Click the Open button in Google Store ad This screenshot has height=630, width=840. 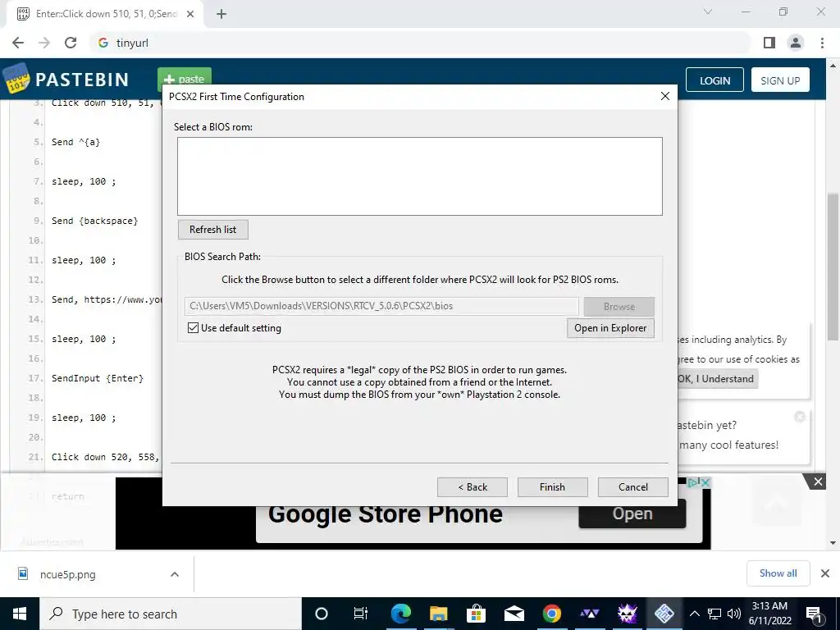tap(632, 514)
